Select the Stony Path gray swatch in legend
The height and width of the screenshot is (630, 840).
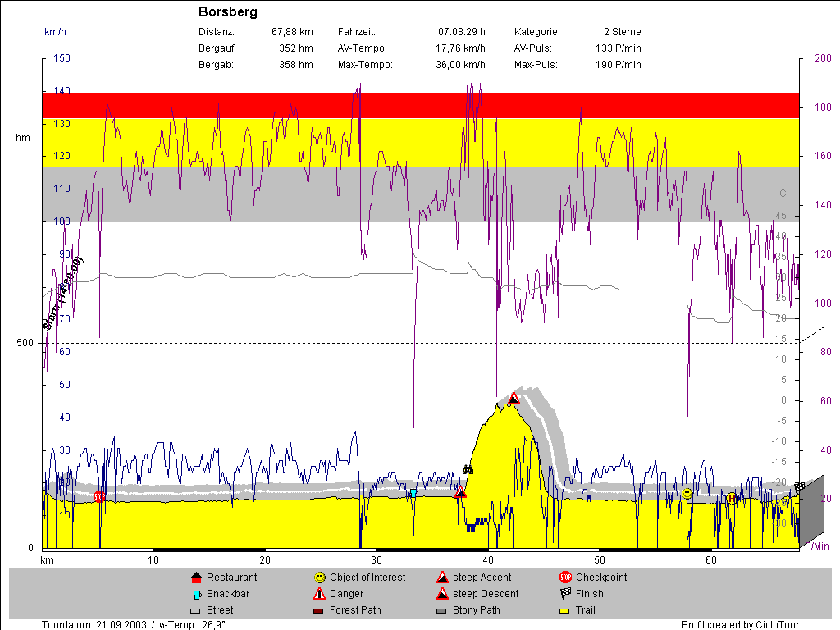[x=442, y=610]
